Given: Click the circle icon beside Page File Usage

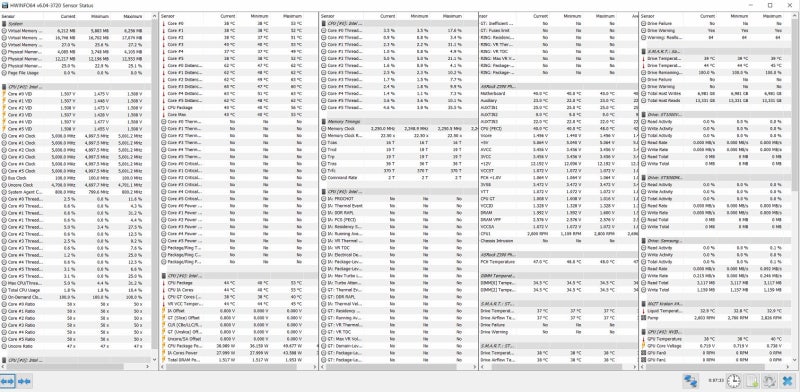Looking at the screenshot, I should click(x=4, y=73).
